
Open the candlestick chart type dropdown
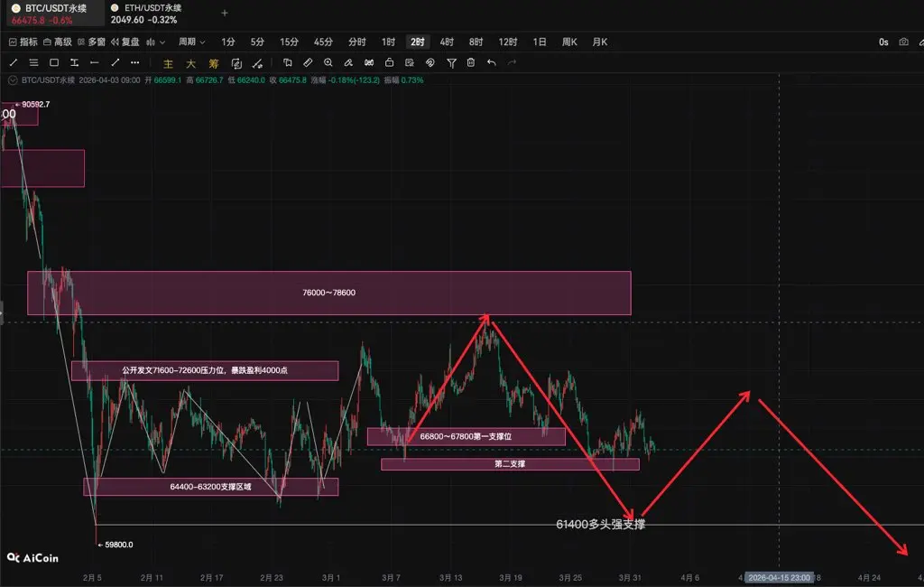(x=155, y=42)
